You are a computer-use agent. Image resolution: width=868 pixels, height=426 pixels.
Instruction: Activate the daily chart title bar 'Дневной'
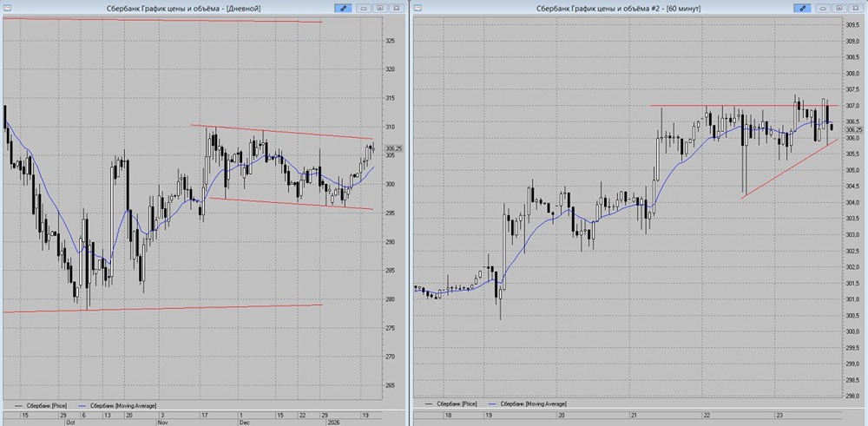click(183, 9)
